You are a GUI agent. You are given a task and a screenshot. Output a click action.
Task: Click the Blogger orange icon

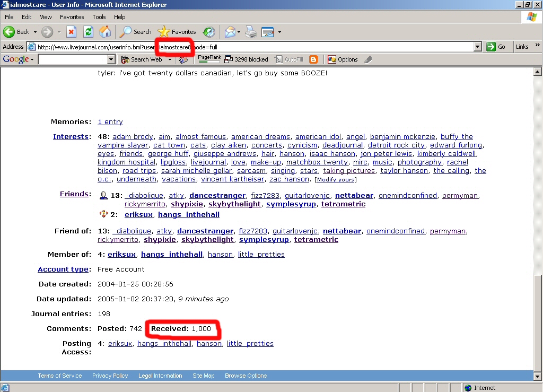click(313, 59)
